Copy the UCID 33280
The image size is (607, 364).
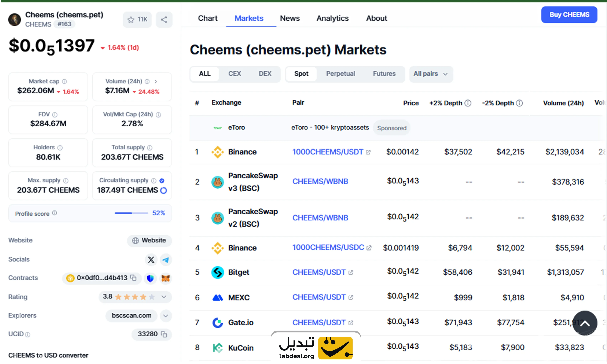164,334
